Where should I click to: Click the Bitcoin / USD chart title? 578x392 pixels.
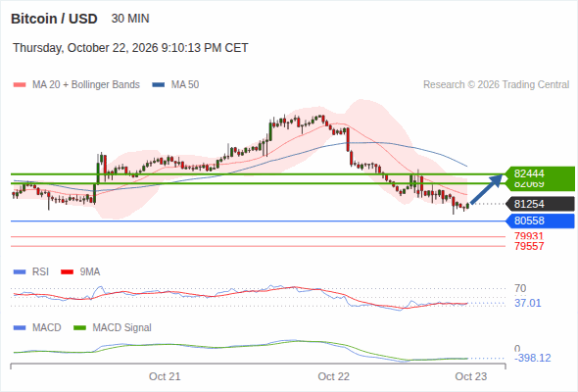54,19
